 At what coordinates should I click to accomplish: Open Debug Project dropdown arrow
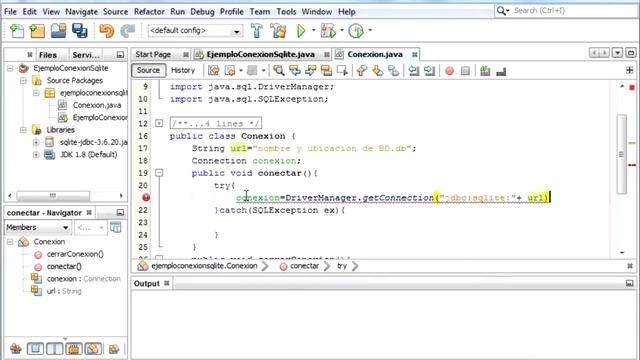tap(342, 30)
